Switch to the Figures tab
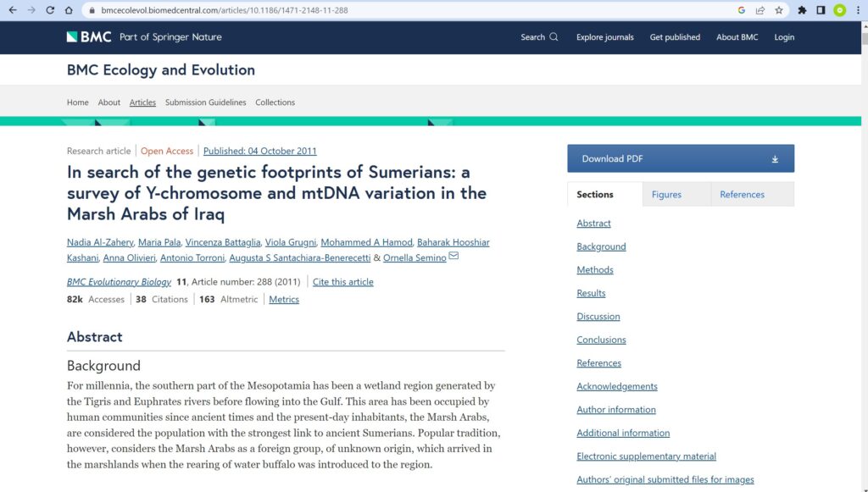This screenshot has width=868, height=492. click(666, 194)
